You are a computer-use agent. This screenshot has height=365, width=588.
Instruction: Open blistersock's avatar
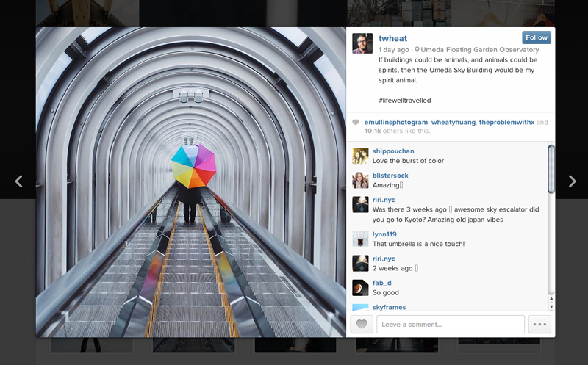point(360,180)
